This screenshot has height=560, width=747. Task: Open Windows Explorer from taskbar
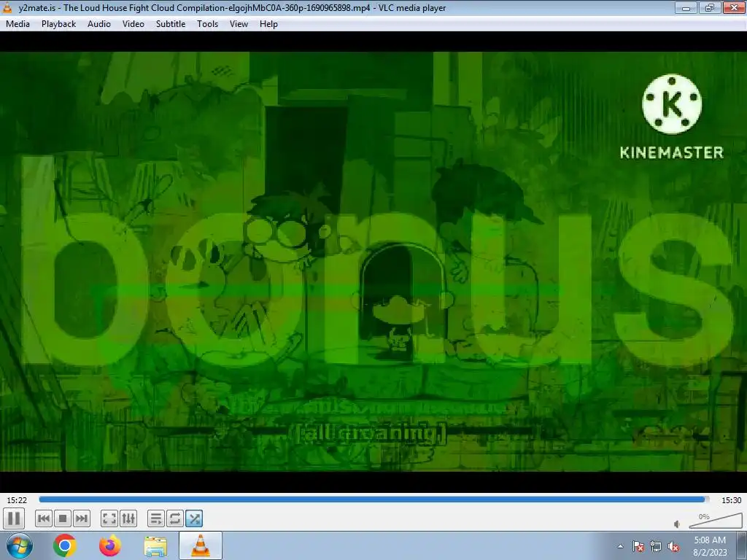pyautogui.click(x=155, y=545)
